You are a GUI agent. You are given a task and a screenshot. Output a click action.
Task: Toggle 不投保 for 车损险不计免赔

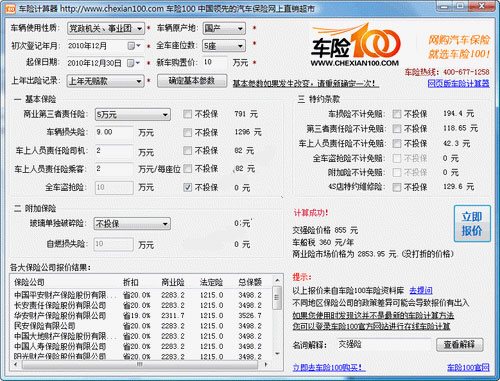coord(397,114)
